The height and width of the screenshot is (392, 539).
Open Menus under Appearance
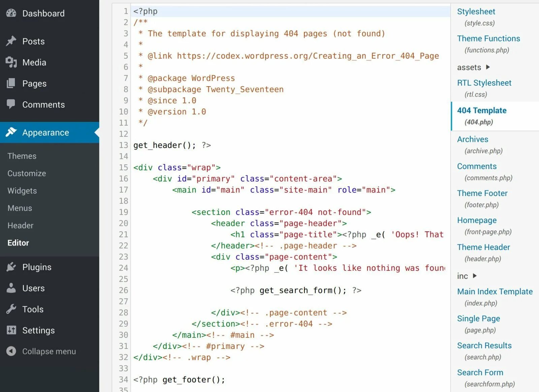coord(20,208)
